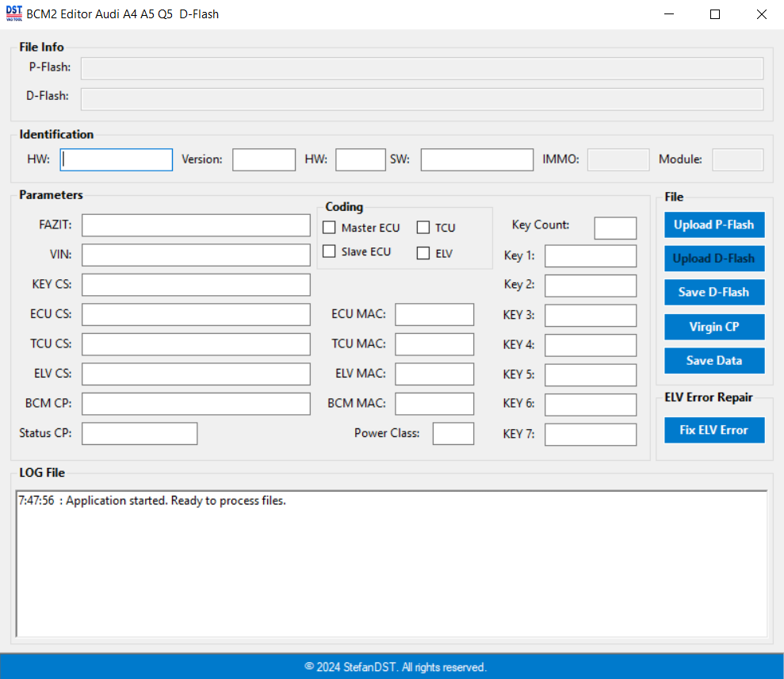Click the BCM MAC field
784x679 pixels.
click(434, 404)
